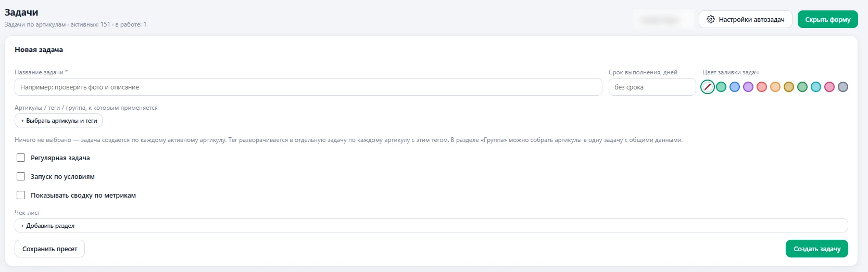Choose the blue fill color swatch
The height and width of the screenshot is (272, 868).
pyautogui.click(x=735, y=87)
